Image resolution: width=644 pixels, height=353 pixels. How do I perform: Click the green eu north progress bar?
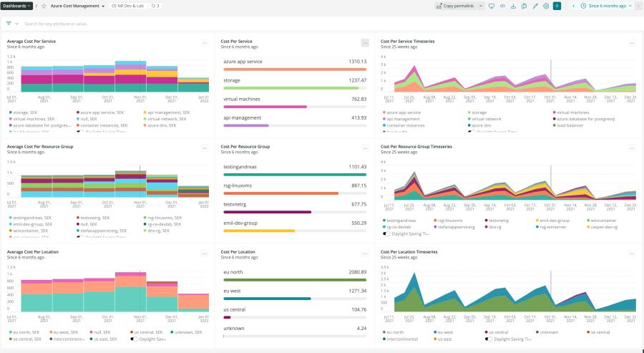pos(295,280)
